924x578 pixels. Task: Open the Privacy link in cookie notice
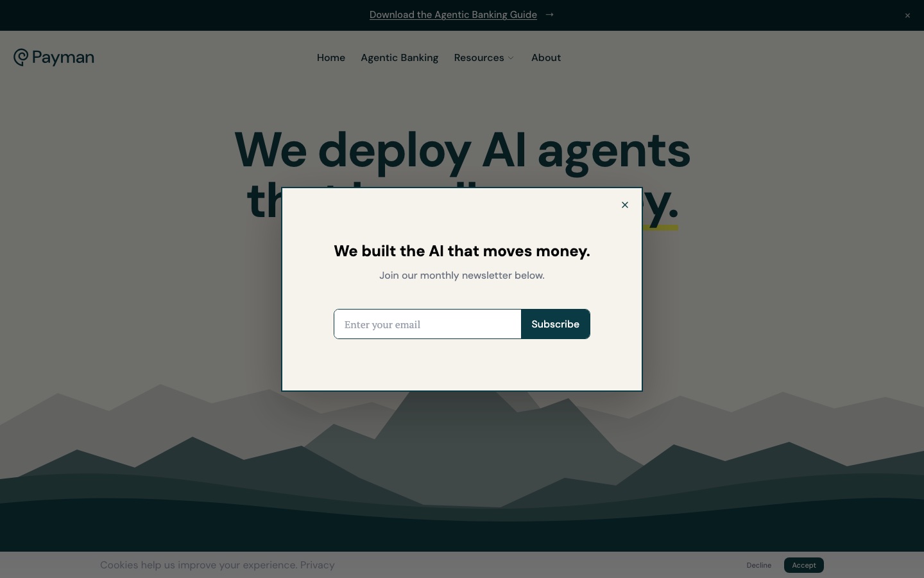point(318,565)
